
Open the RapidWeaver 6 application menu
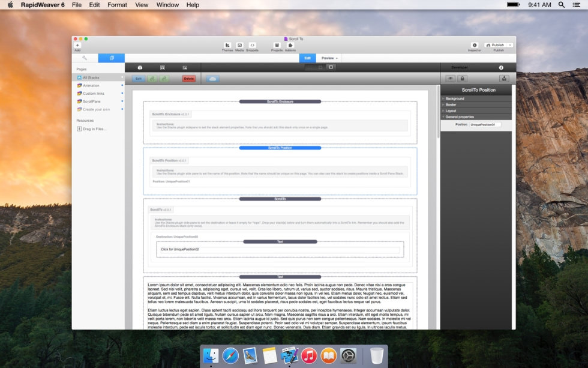(43, 5)
